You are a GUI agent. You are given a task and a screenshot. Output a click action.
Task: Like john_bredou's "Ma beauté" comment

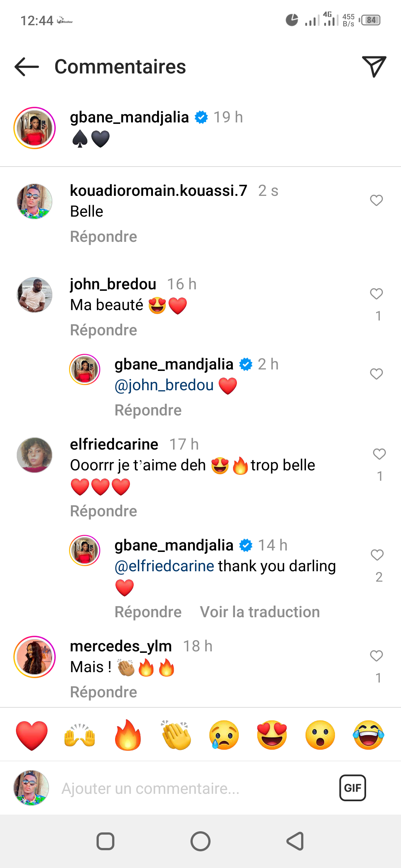(x=376, y=294)
